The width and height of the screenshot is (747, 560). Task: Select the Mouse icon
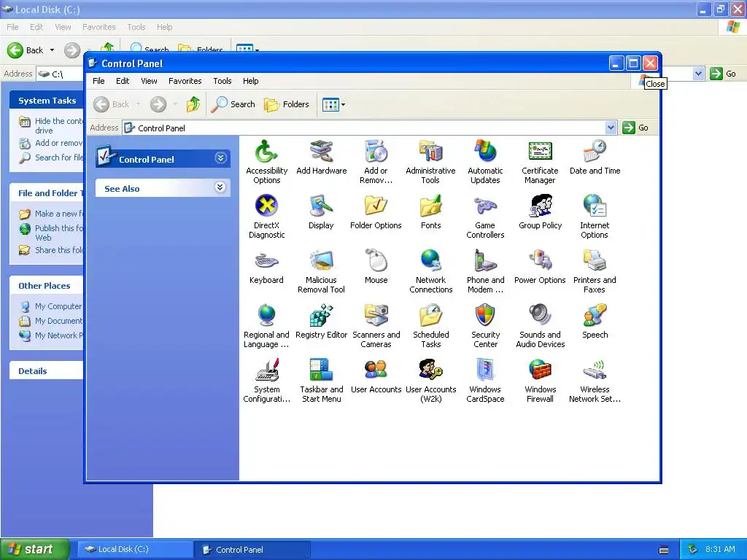coord(376,261)
